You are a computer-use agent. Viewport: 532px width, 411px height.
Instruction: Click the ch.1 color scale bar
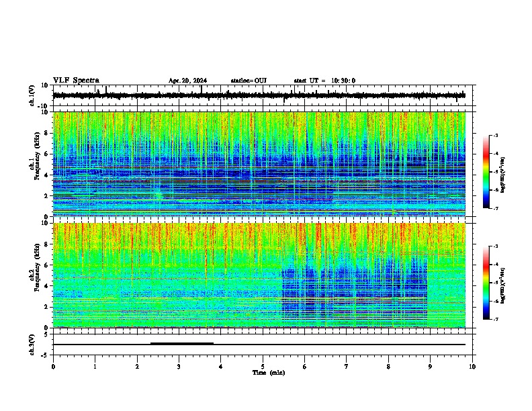click(486, 172)
